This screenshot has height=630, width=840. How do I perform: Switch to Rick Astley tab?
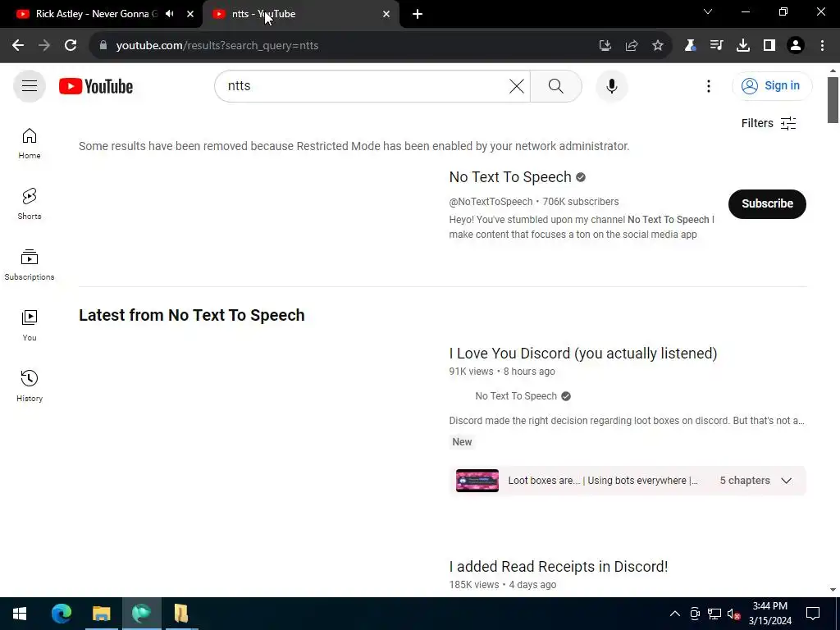(97, 14)
